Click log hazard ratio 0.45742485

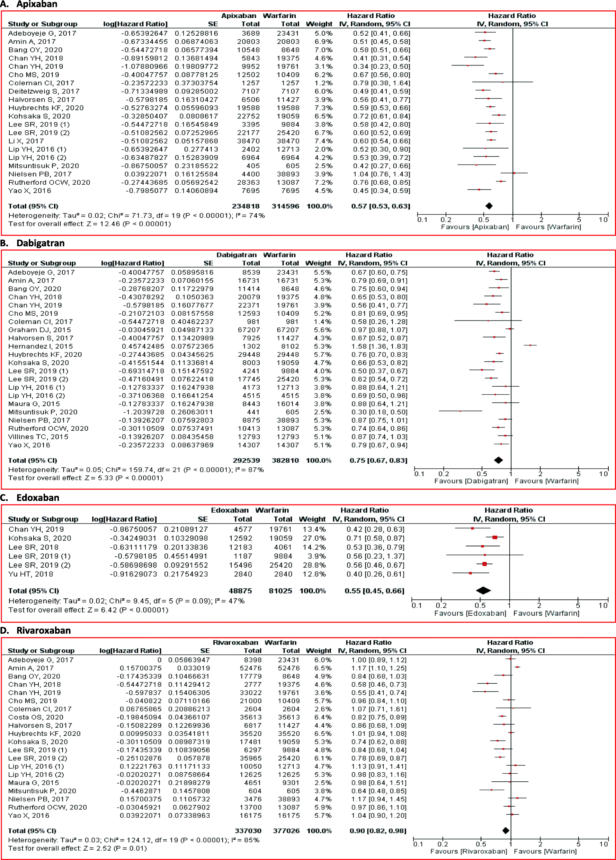coord(143,346)
